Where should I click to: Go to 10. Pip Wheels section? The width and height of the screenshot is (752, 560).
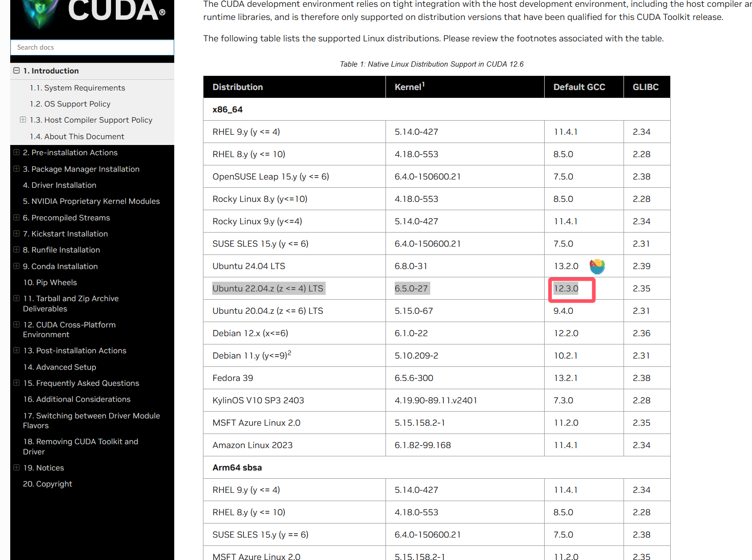pos(50,282)
